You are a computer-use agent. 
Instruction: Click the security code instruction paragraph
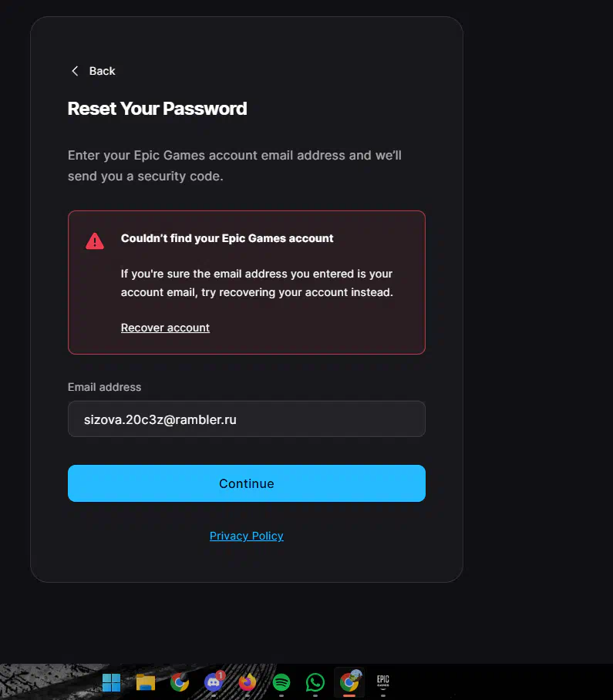[235, 166]
